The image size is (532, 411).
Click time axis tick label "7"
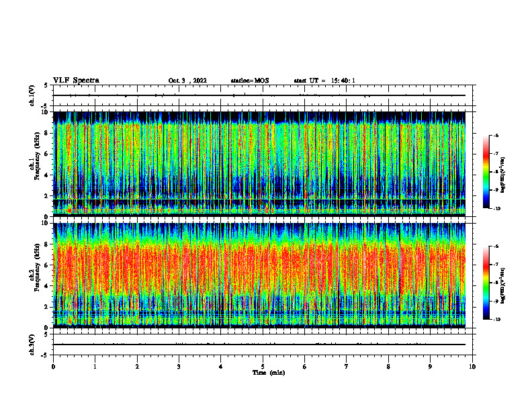(347, 367)
